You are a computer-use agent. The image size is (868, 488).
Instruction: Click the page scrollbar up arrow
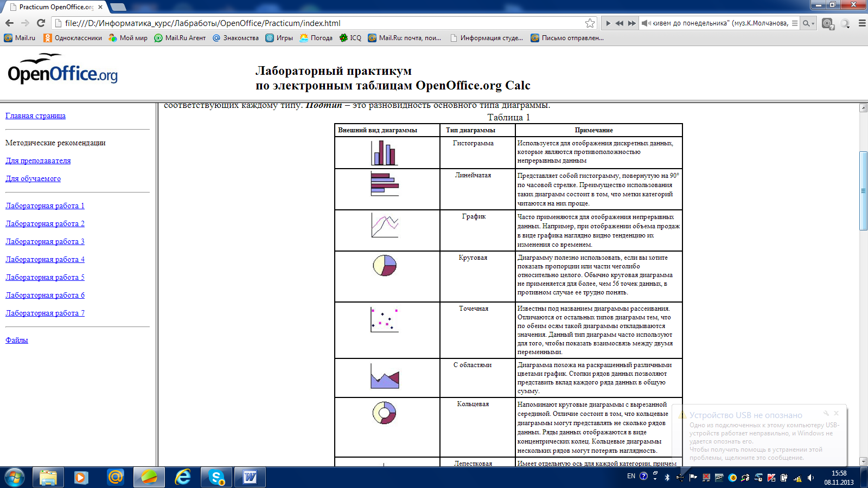[863, 108]
